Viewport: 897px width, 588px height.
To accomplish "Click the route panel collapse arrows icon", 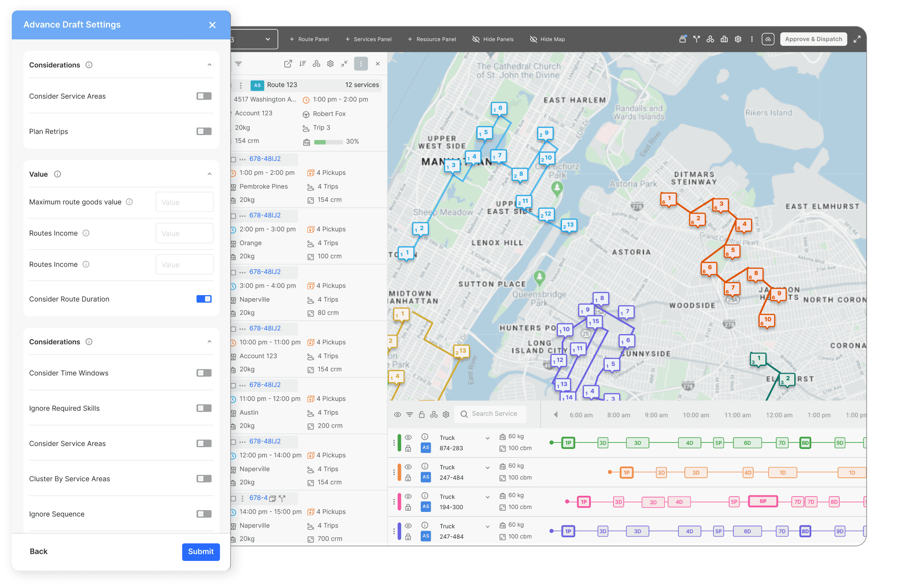I will coord(344,64).
